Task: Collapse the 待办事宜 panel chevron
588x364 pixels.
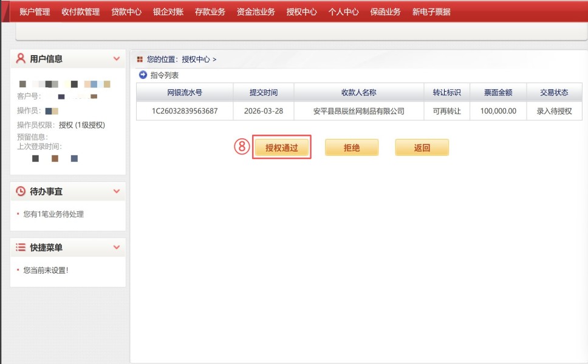Action: 117,191
